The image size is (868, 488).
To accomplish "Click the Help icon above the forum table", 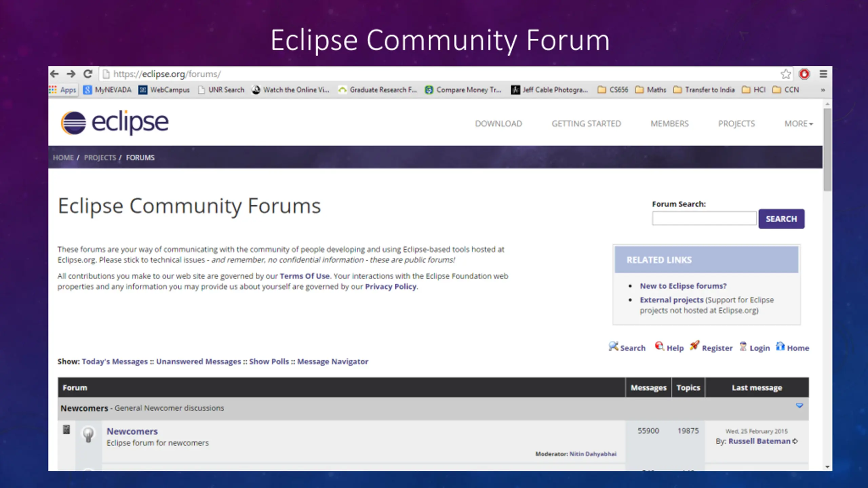I will [x=659, y=346].
